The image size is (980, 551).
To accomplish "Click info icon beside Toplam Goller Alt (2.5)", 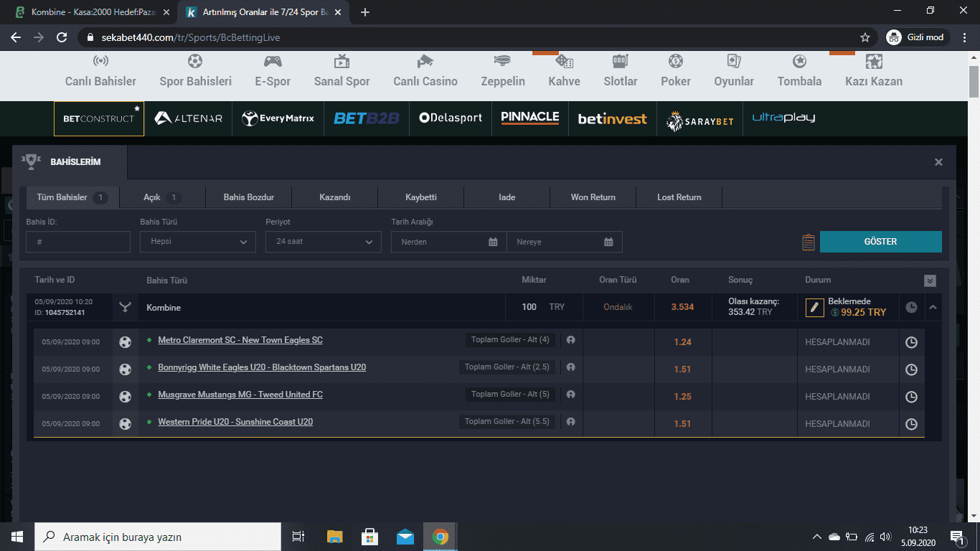I will (570, 367).
